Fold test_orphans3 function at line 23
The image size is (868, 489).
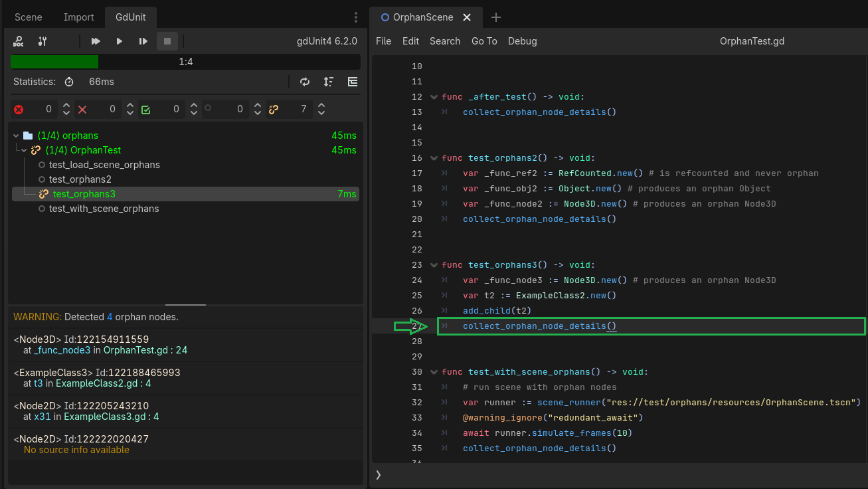[x=434, y=265]
